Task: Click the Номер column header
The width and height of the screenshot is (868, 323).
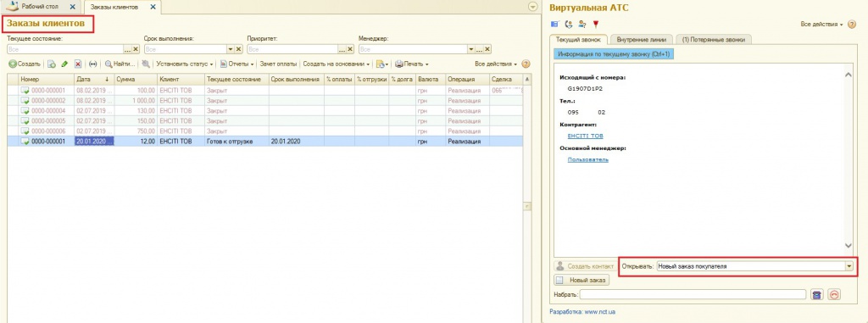Action: click(x=46, y=79)
